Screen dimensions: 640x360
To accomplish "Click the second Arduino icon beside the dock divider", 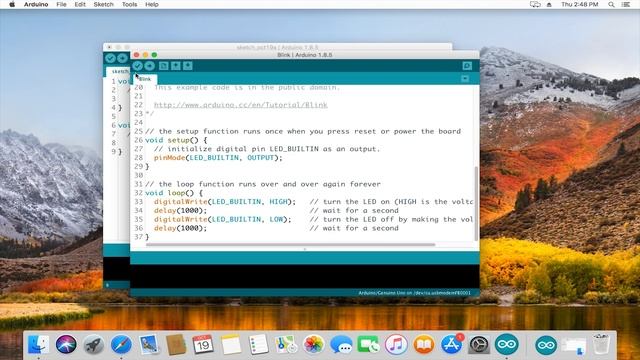I will [546, 345].
